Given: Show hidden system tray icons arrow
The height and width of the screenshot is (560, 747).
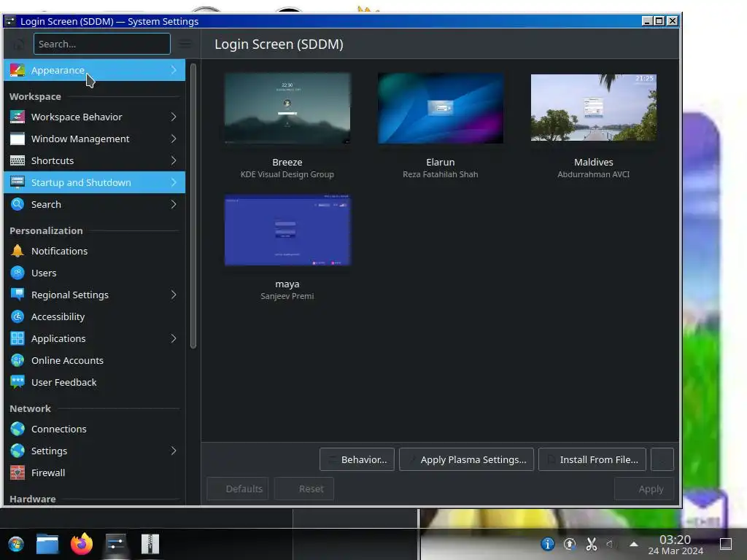Looking at the screenshot, I should [x=634, y=544].
